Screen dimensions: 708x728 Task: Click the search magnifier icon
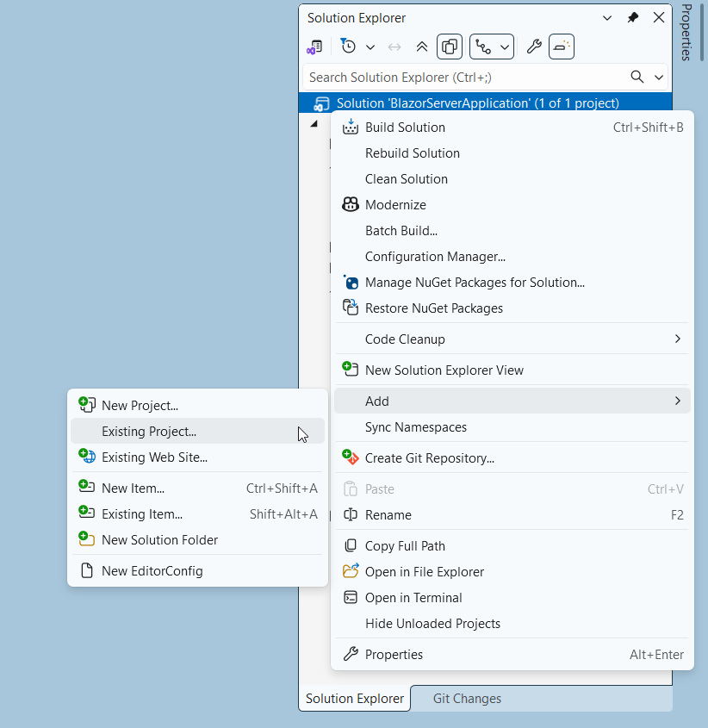pos(637,77)
